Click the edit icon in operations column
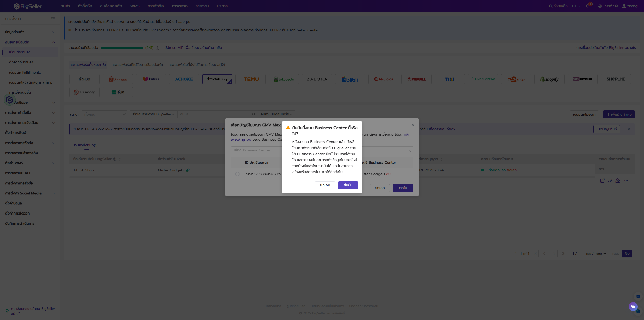The width and height of the screenshot is (644, 320). [x=602, y=181]
